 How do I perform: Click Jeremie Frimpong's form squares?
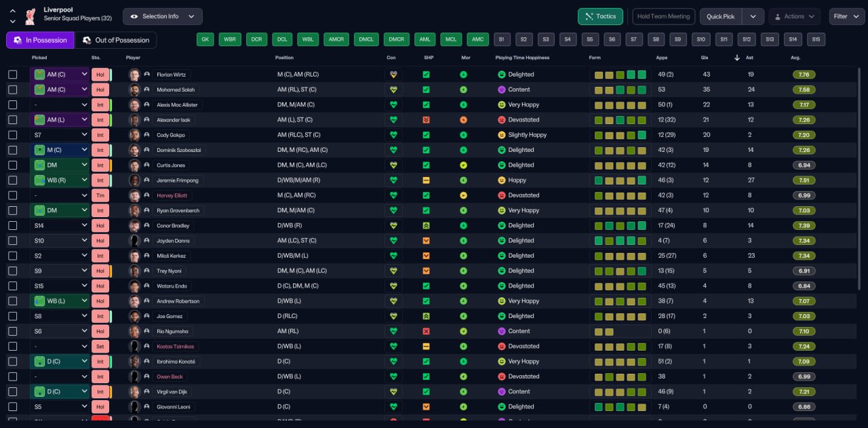620,180
